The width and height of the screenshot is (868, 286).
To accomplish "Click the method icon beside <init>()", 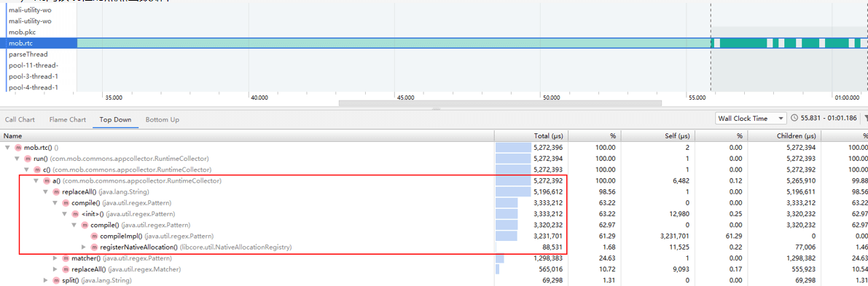I will click(x=75, y=214).
